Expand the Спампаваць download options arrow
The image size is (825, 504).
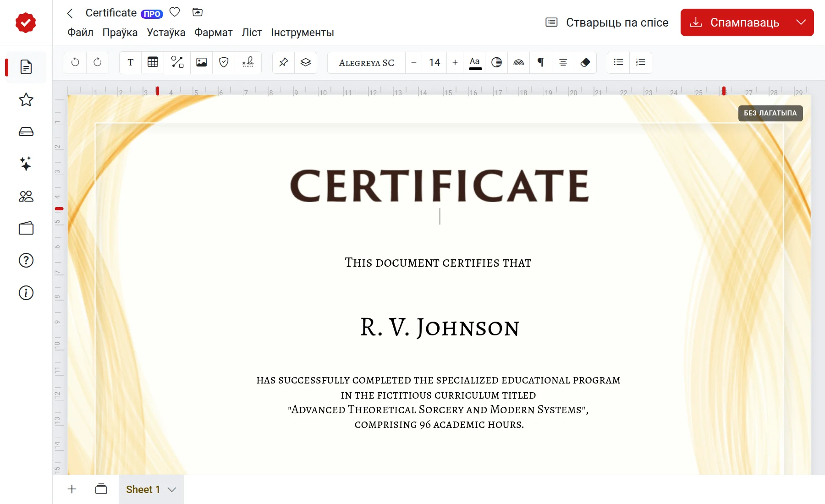tap(801, 22)
